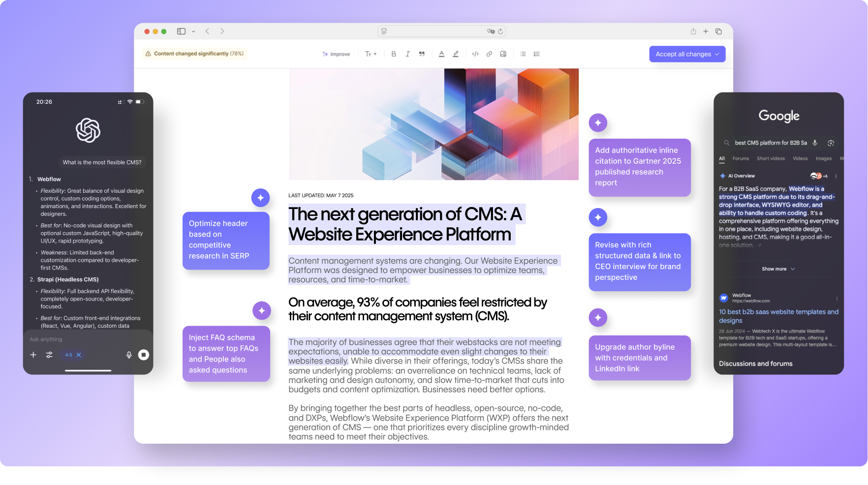Reload the page in the browser
Image resolution: width=868 pixels, height=485 pixels.
(500, 31)
